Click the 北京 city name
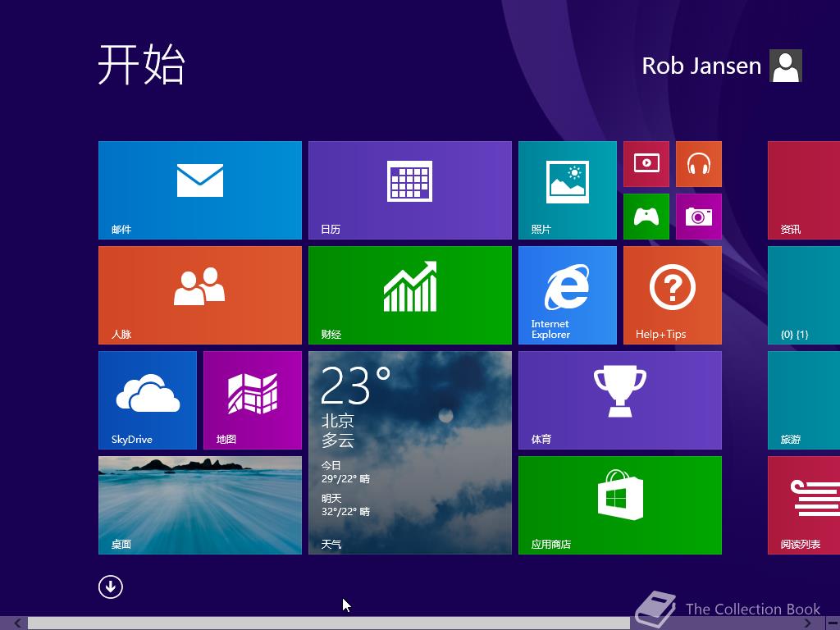Image resolution: width=840 pixels, height=630 pixels. [337, 421]
